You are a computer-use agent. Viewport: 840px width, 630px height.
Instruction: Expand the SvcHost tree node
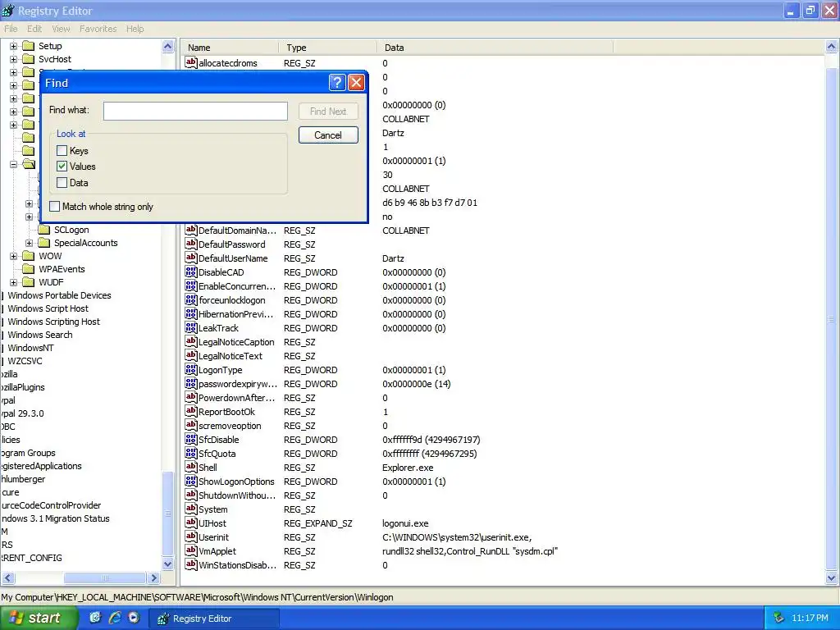coord(13,59)
